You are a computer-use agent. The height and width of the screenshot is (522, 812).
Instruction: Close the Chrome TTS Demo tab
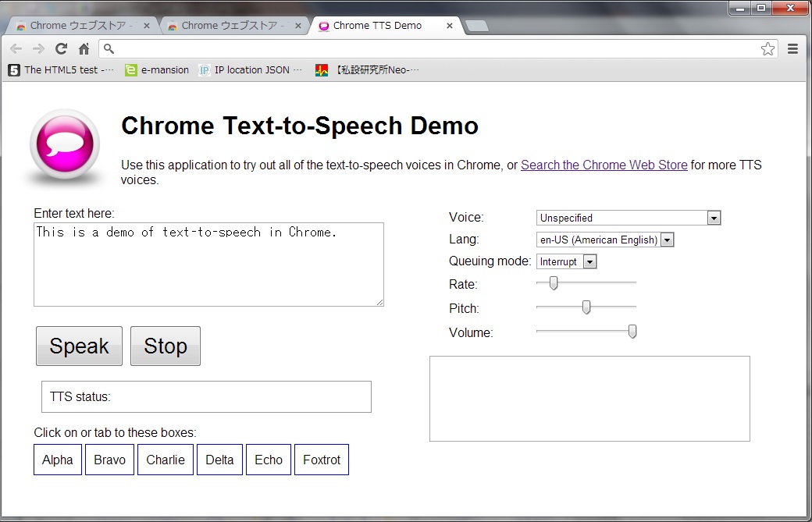(x=450, y=25)
